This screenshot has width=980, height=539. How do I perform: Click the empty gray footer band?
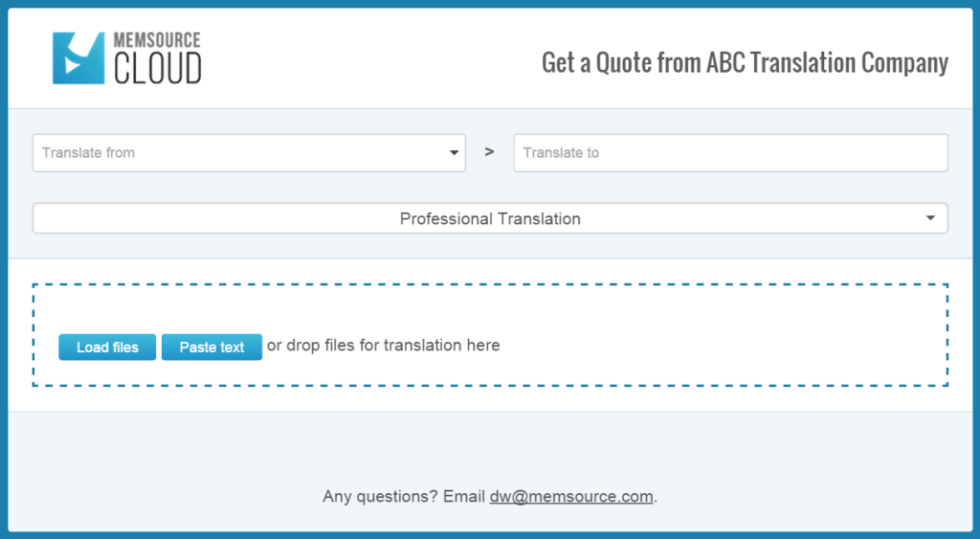point(489,445)
